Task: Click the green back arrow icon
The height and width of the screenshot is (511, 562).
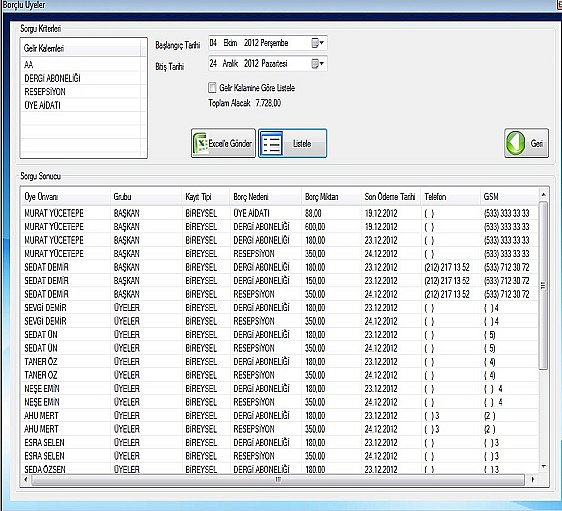Action: point(516,143)
